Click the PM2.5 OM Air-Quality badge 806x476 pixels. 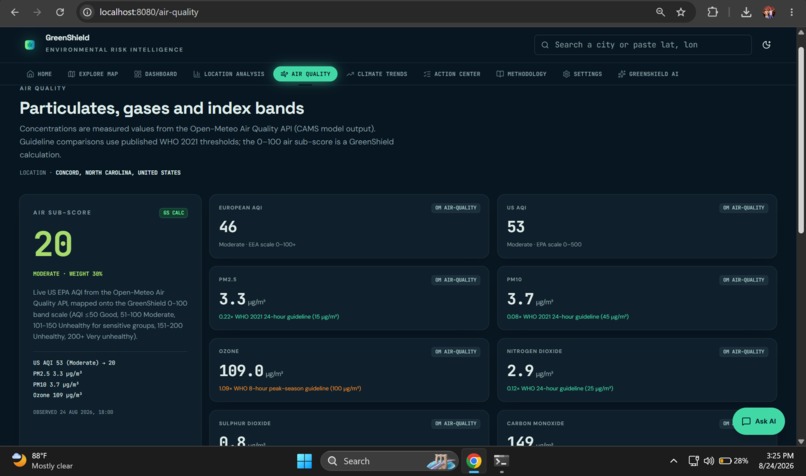[x=456, y=280]
